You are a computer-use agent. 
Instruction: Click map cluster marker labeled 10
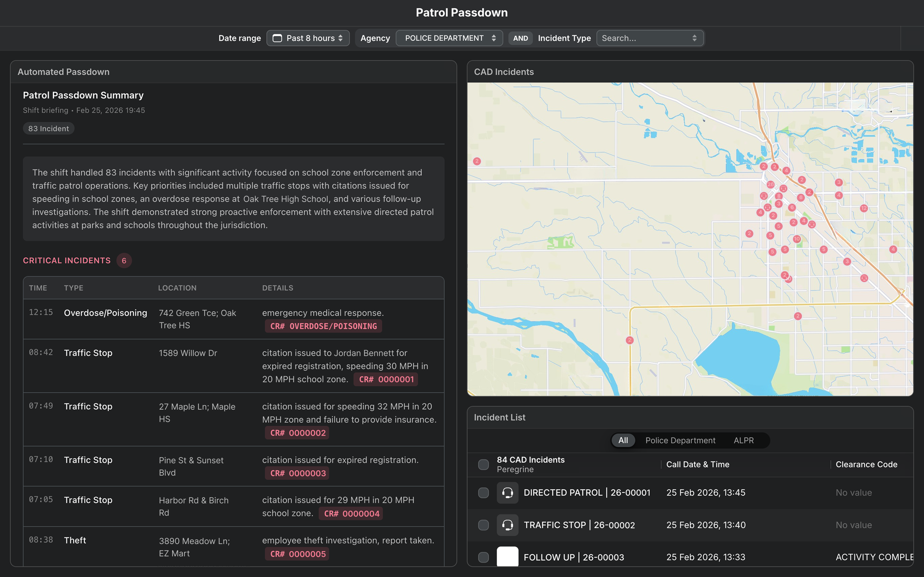pyautogui.click(x=796, y=239)
